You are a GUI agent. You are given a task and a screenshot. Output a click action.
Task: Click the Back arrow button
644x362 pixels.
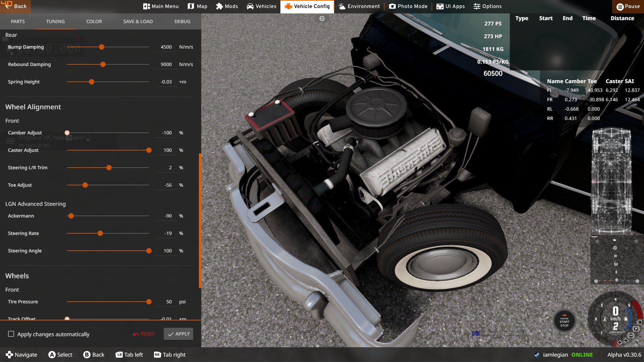pyautogui.click(x=15, y=6)
